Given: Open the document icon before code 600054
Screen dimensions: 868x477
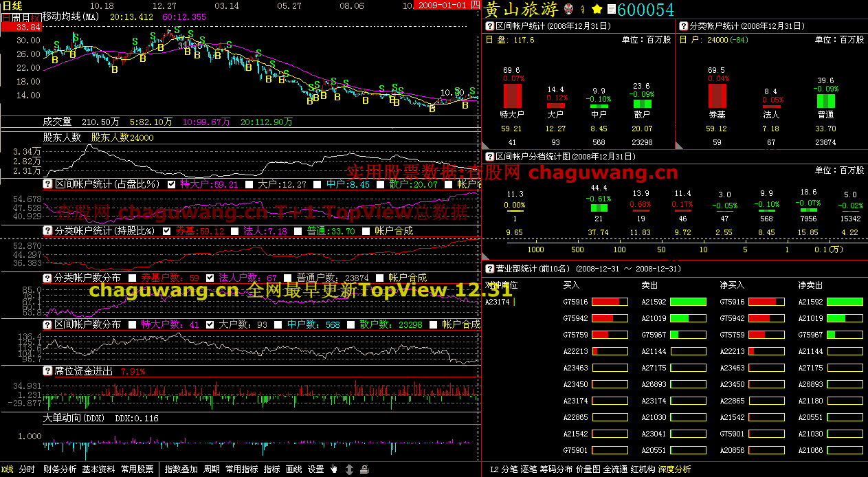Looking at the screenshot, I should pyautogui.click(x=611, y=10).
